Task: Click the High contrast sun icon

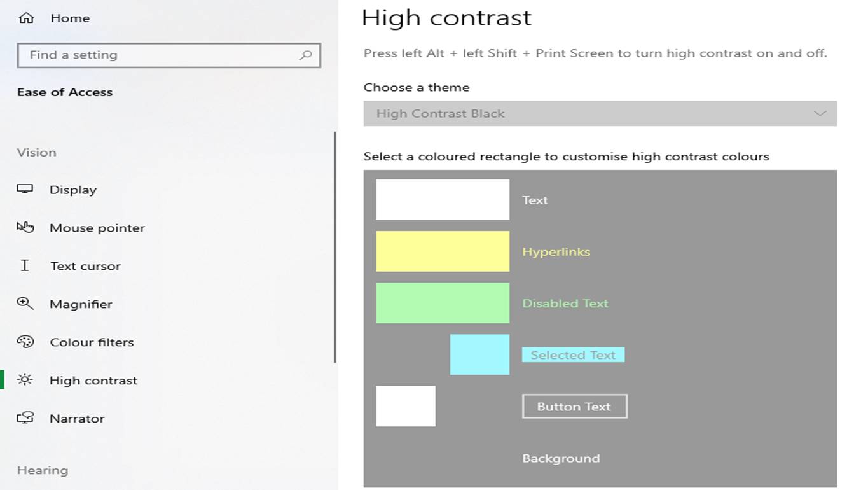Action: 25,380
